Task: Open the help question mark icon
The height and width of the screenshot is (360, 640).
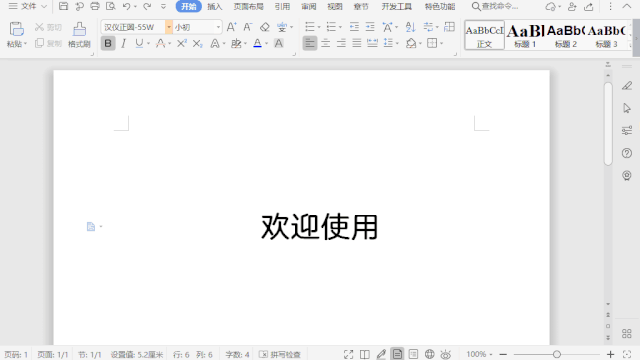Action: 627,153
